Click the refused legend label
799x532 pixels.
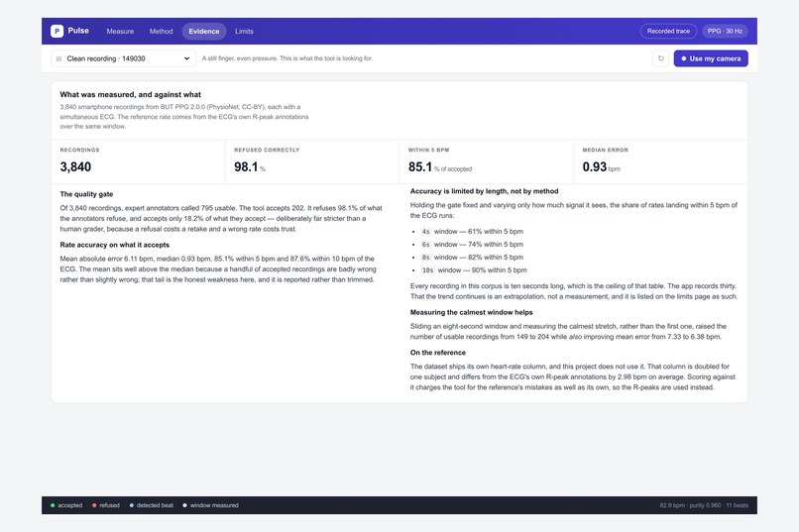[110, 505]
